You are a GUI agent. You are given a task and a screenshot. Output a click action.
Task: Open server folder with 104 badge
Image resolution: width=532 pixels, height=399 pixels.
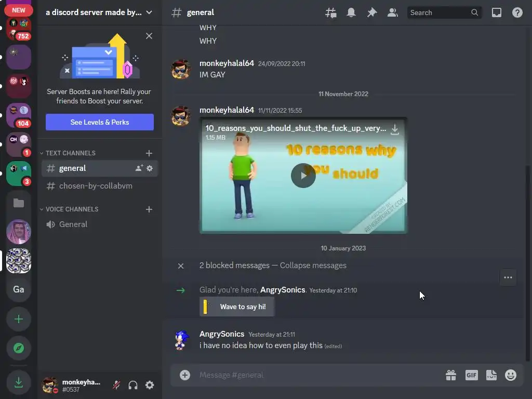(19, 115)
